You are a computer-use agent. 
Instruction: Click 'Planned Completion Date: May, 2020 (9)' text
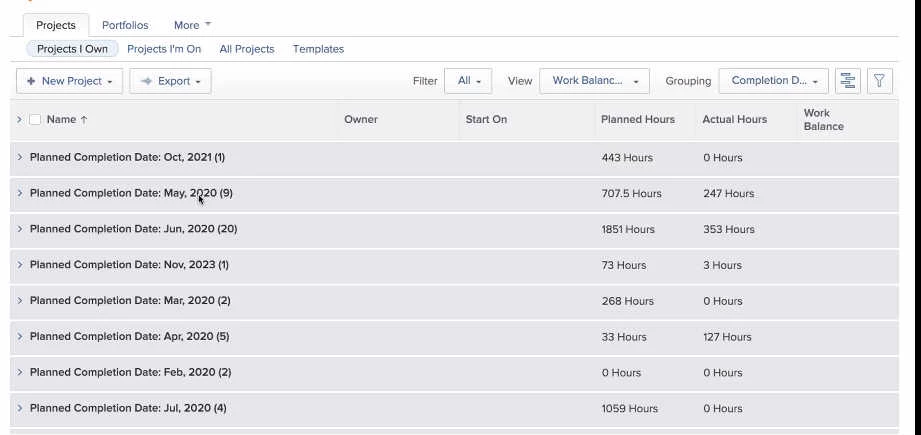point(131,193)
